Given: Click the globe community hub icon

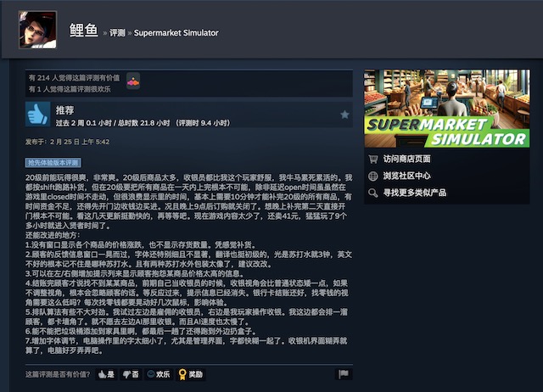Looking at the screenshot, I should [373, 176].
